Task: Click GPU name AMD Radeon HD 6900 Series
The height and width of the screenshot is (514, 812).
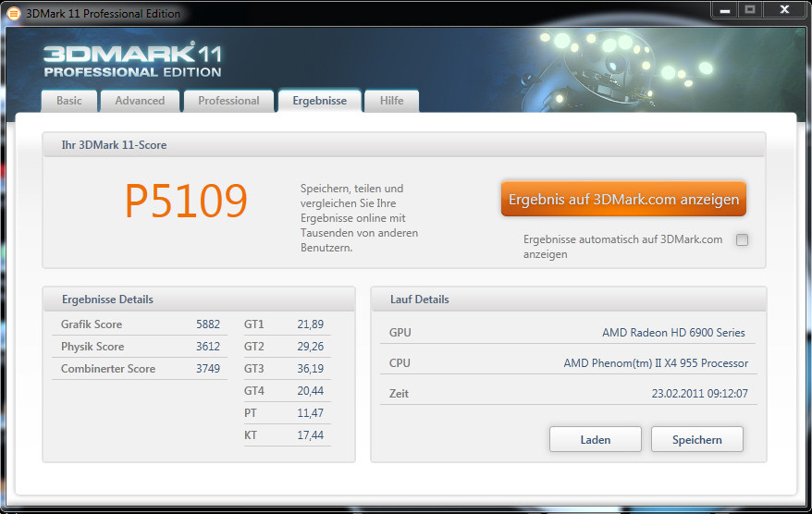Action: point(673,333)
